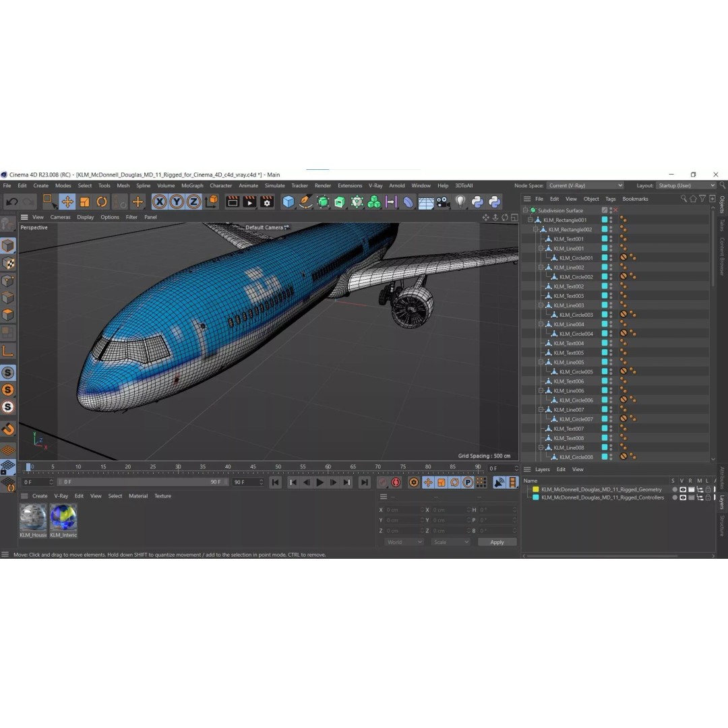Activate the Move tool

67,202
